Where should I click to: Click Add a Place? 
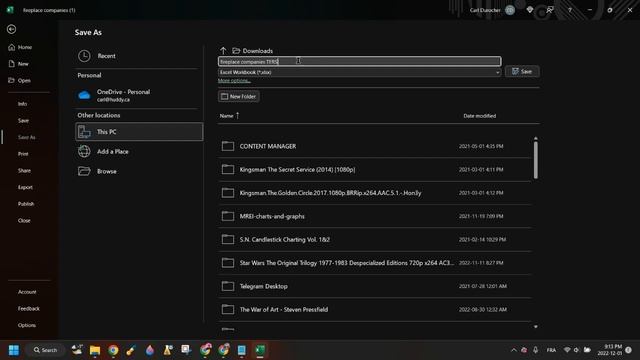coord(139,151)
